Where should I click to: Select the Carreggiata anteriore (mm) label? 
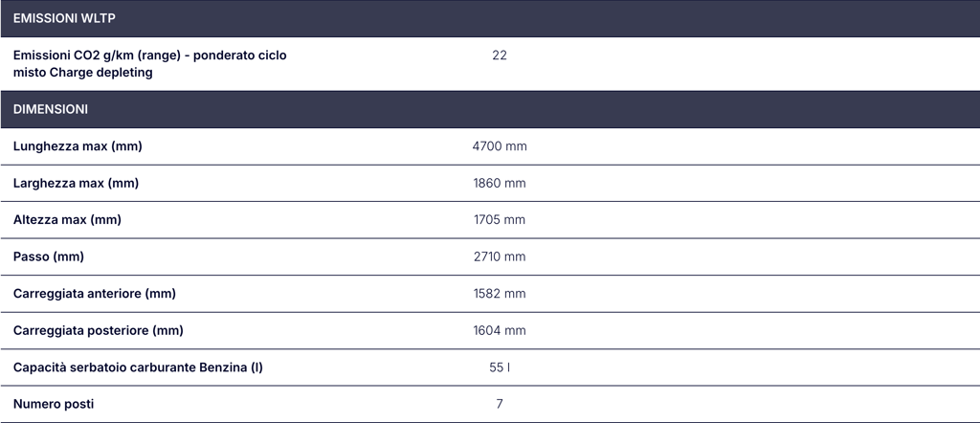point(95,294)
